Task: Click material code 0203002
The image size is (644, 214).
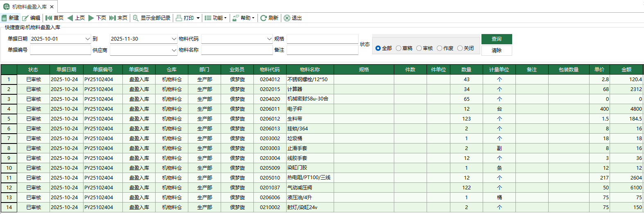Action: (x=270, y=139)
